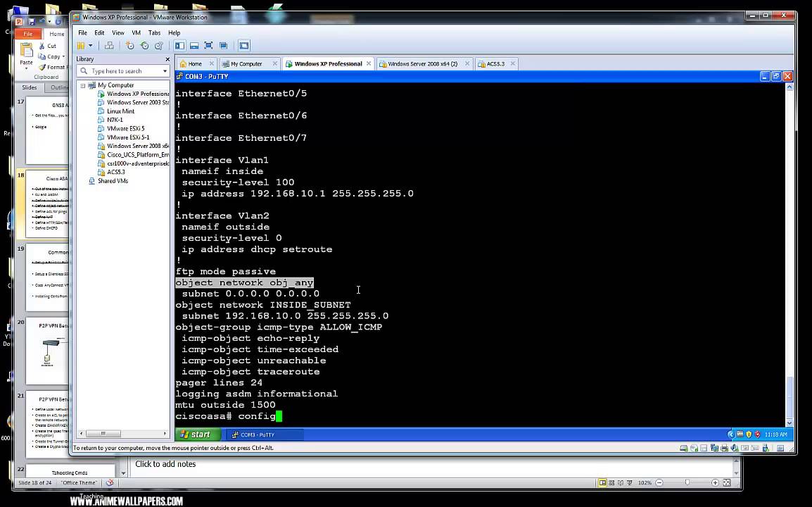The width and height of the screenshot is (812, 507).
Task: Select Shared VMs in library tree
Action: click(108, 181)
